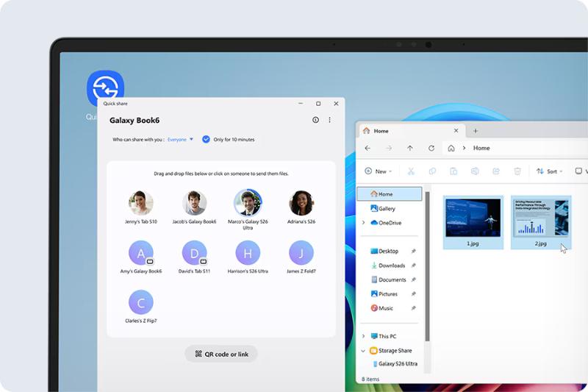
Task: Click the info icon beside Galaxy Book6
Action: click(x=315, y=120)
